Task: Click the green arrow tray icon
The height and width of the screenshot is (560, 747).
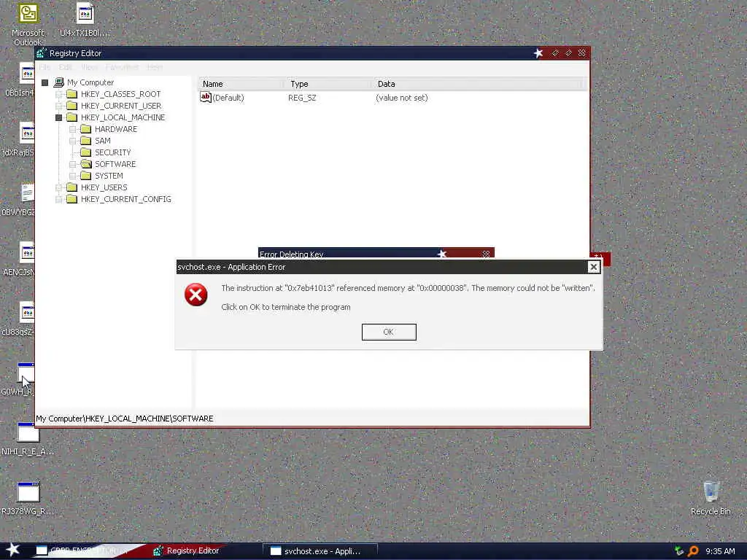Action: point(679,551)
